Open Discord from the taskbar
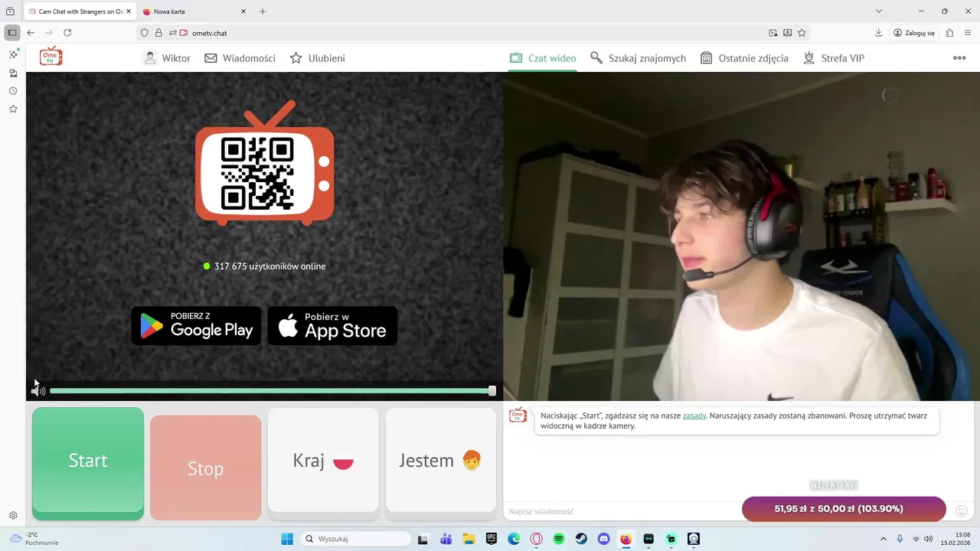 603,539
